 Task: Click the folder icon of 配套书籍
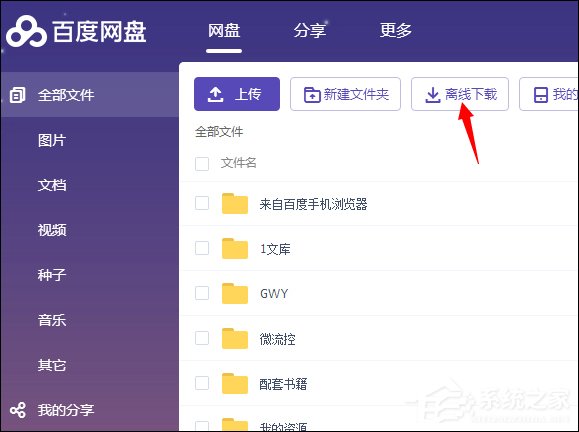[x=235, y=384]
